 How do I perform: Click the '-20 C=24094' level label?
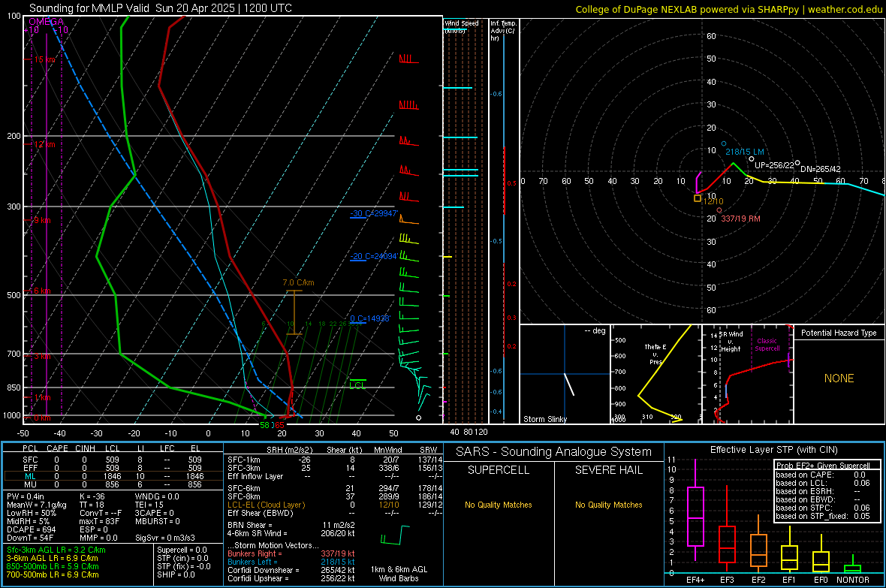point(374,256)
